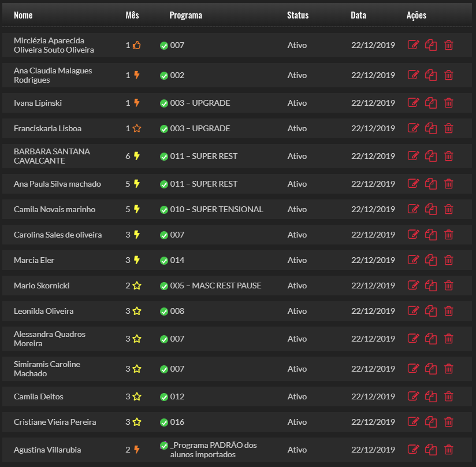
Task: Sort by the Data column header
Action: 358,15
